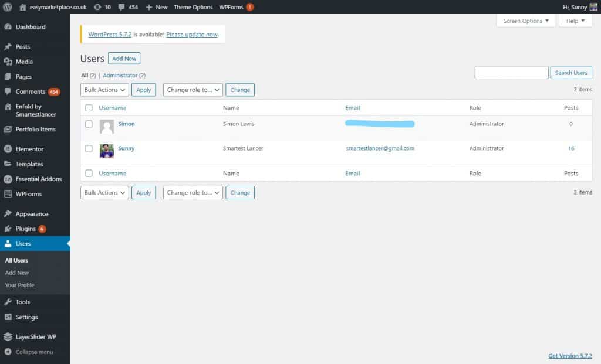This screenshot has height=364, width=601.
Task: Click the Enfold theme house icon
Action: pyautogui.click(x=8, y=107)
